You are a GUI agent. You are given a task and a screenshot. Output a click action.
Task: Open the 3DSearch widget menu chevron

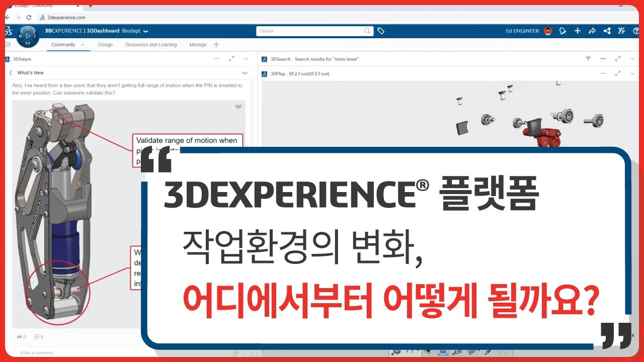coord(632,59)
